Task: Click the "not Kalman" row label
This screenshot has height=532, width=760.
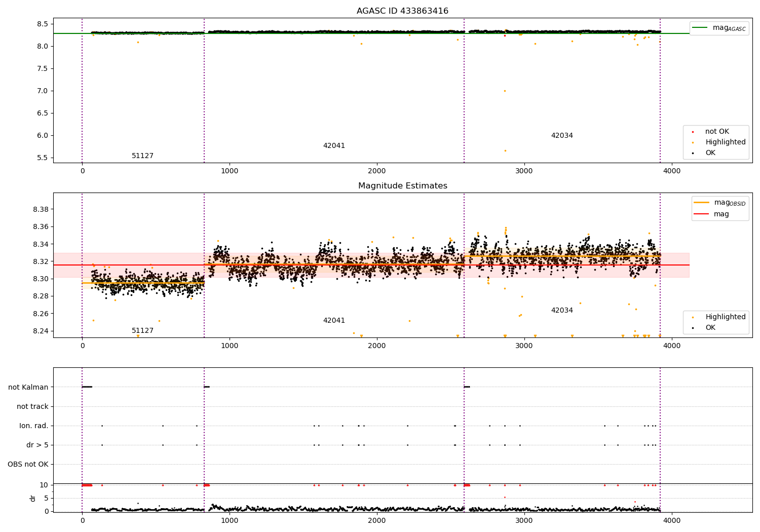Action: [x=28, y=387]
